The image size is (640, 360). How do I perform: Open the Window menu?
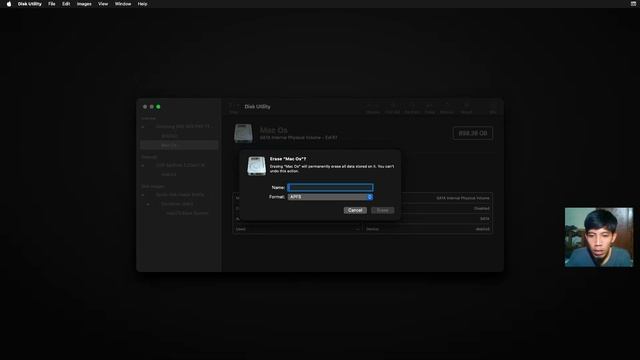tap(123, 4)
